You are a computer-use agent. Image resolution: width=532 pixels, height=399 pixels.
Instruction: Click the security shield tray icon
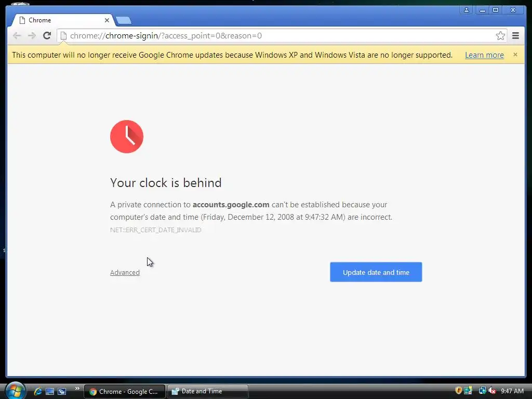(x=458, y=391)
